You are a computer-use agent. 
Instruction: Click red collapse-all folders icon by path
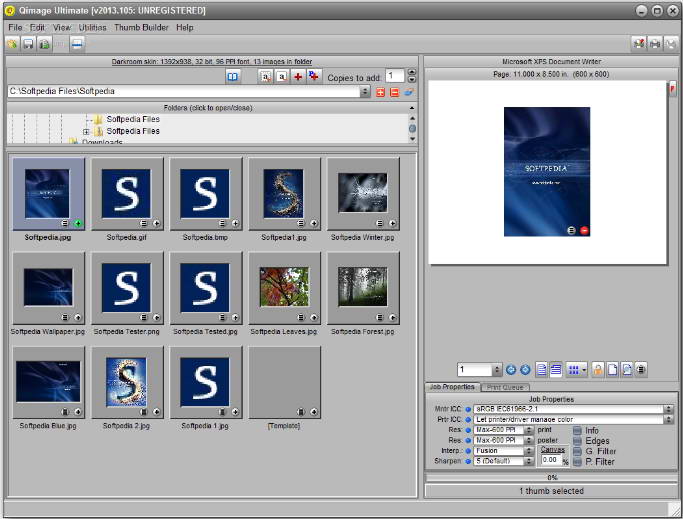click(394, 92)
